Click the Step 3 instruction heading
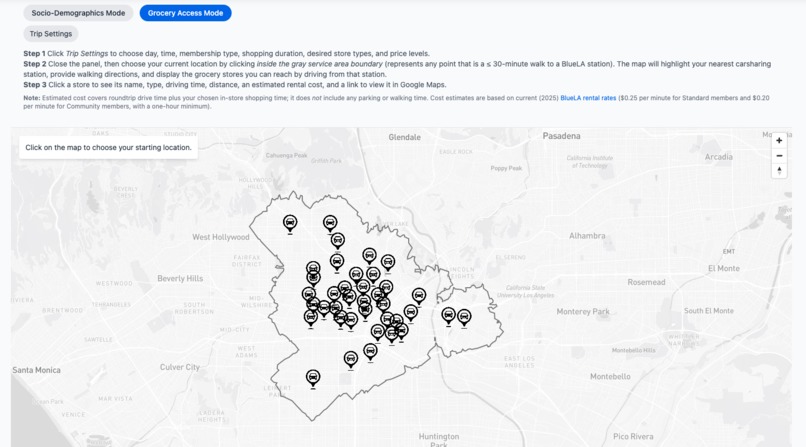 (34, 85)
